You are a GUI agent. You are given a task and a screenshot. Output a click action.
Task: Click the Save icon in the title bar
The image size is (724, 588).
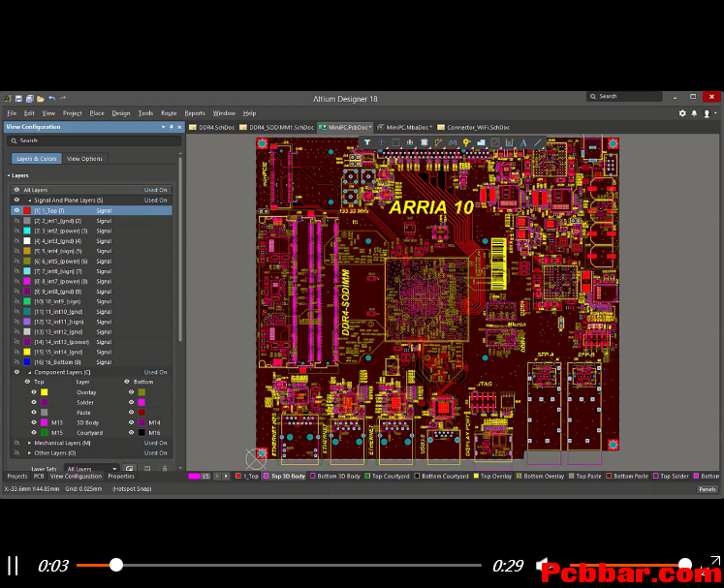click(x=19, y=98)
